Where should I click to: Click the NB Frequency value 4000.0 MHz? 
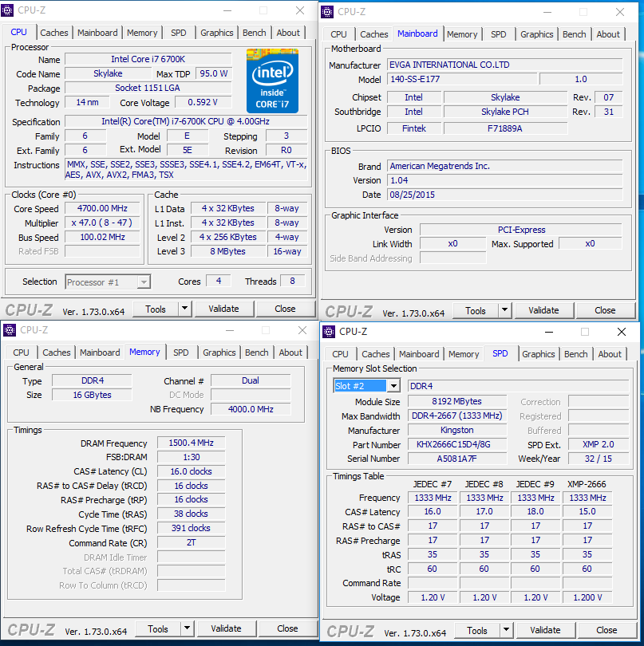click(251, 409)
